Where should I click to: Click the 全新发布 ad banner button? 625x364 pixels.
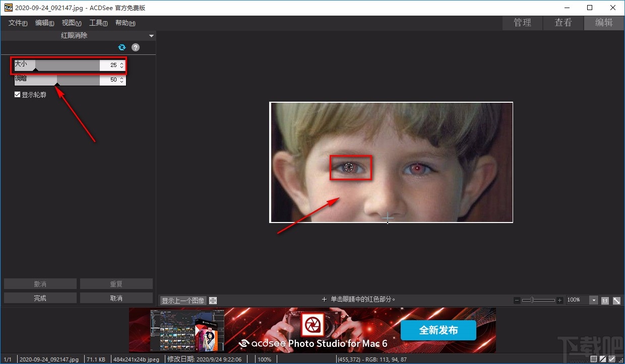point(439,330)
